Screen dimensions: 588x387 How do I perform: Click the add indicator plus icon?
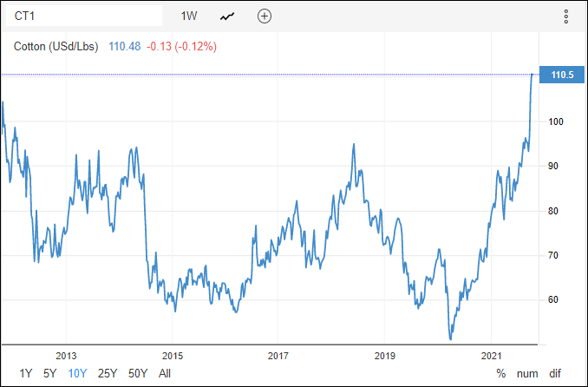tap(265, 16)
